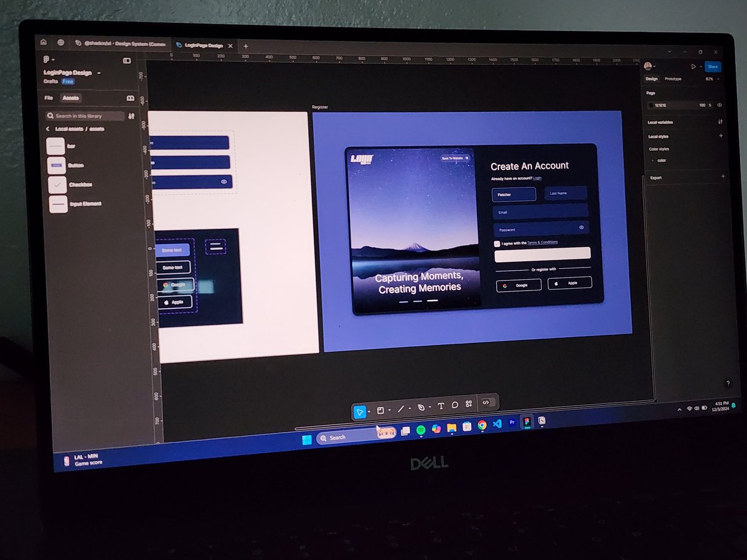Click the Windows Start button
Image resolution: width=747 pixels, height=560 pixels.
tap(306, 440)
